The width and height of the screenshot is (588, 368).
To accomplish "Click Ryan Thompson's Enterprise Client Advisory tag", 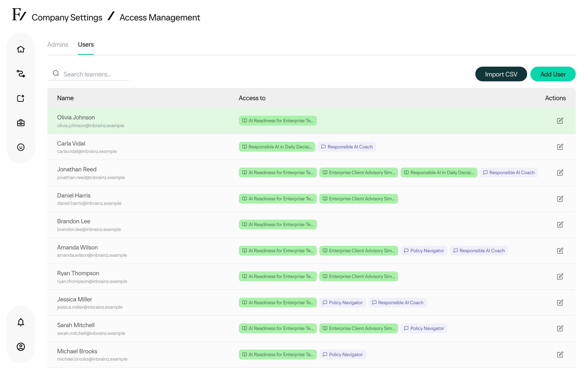I will click(x=358, y=276).
